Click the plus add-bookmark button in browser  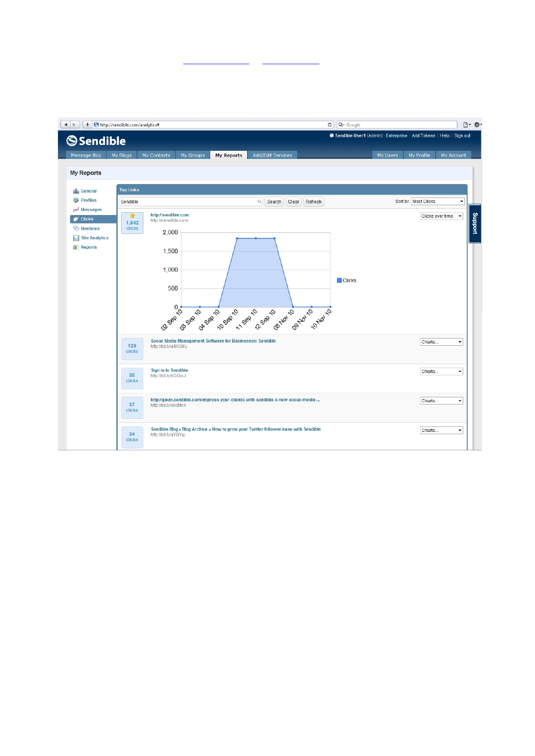coord(88,125)
